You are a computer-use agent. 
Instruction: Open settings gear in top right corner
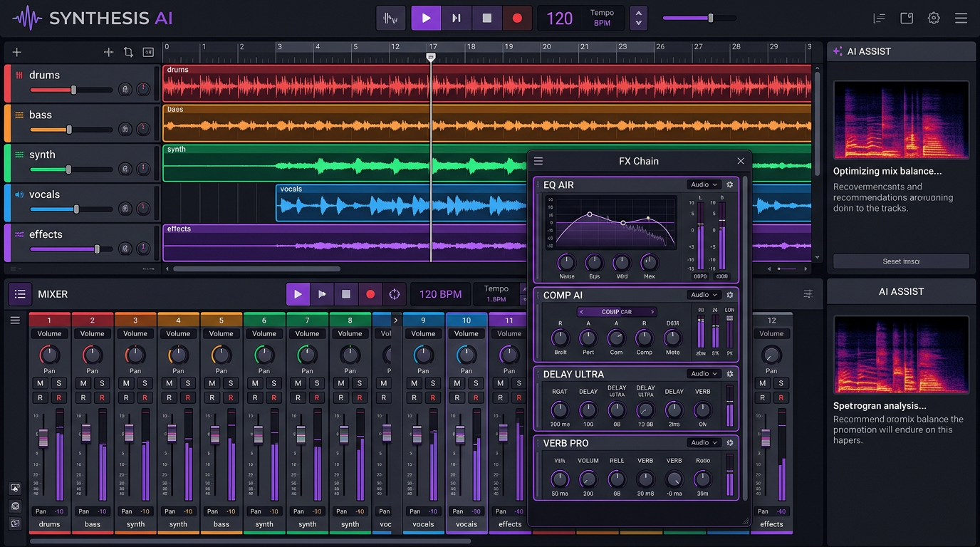(934, 19)
